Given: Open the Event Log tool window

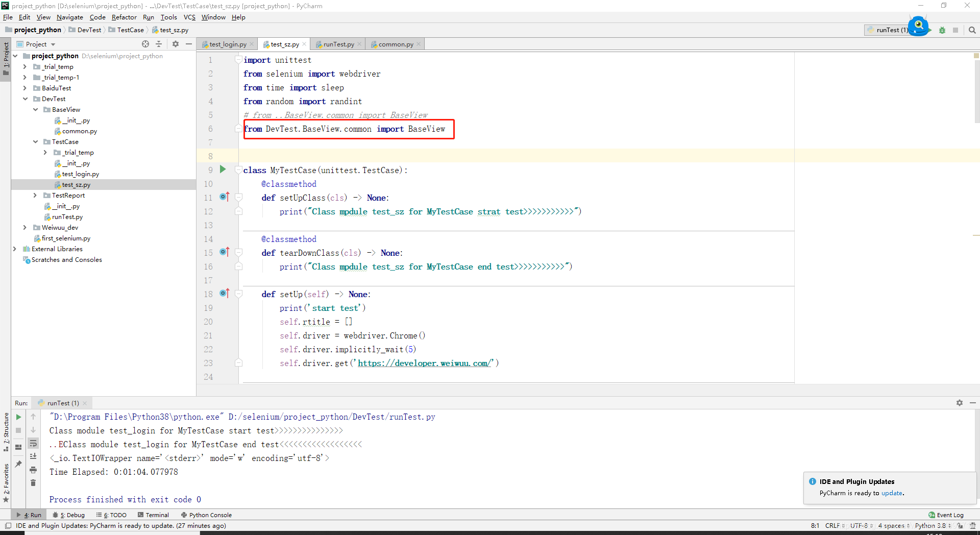Looking at the screenshot, I should 946,515.
